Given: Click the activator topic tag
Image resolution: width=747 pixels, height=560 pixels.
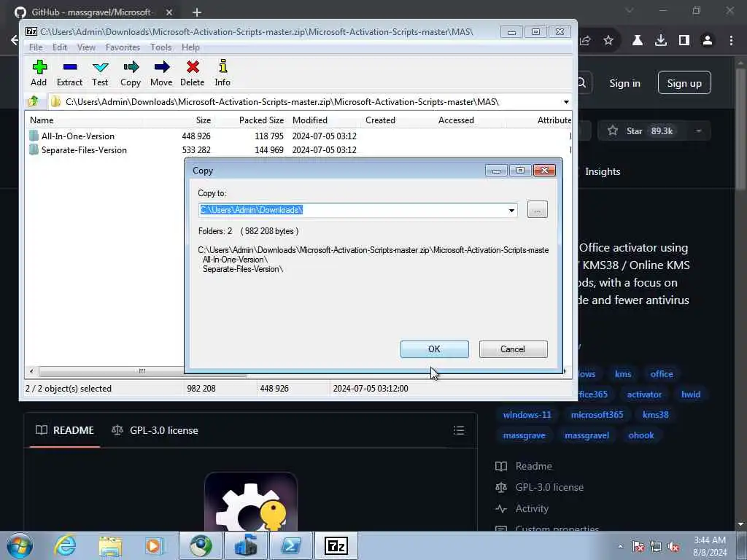Looking at the screenshot, I should pyautogui.click(x=644, y=394).
